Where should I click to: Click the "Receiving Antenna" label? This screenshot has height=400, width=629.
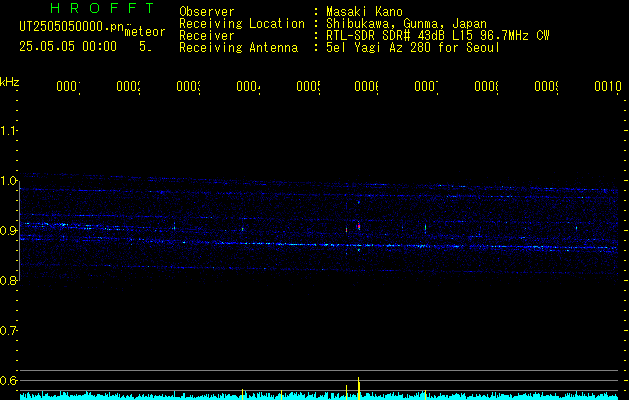click(x=239, y=48)
